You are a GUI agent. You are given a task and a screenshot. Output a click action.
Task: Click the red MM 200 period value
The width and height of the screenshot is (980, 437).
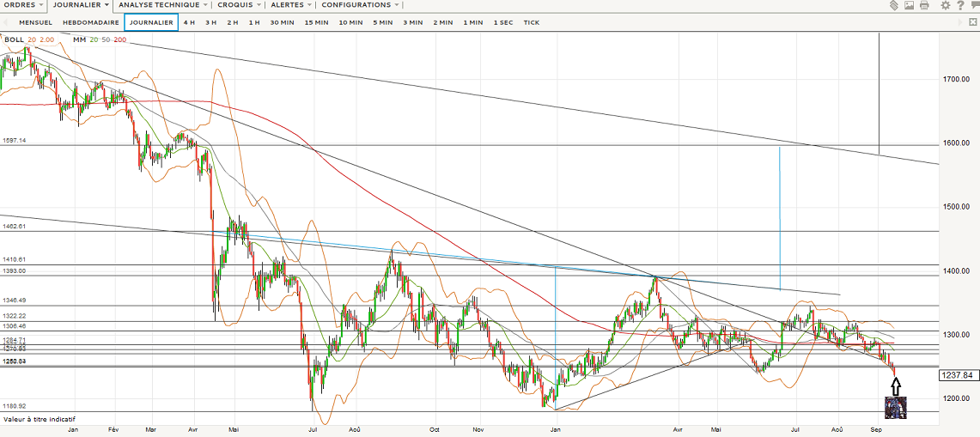click(120, 39)
